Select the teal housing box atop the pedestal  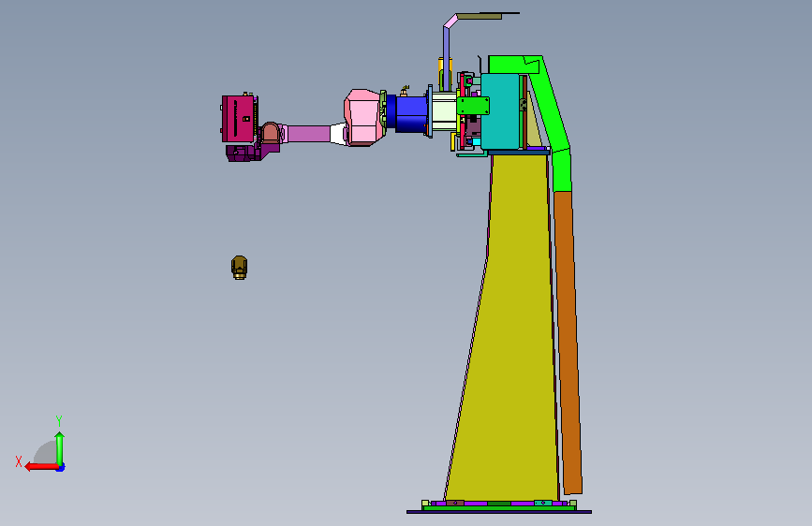pyautogui.click(x=500, y=111)
